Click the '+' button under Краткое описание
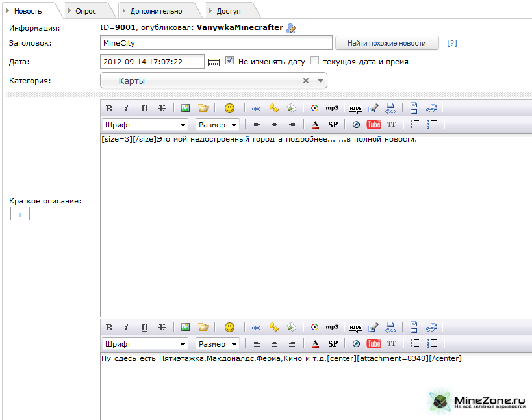Viewport: 532px width, 420px height. 19,214
